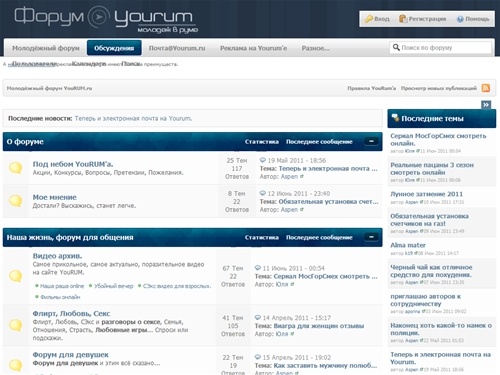Open the Флирт, Любовь, Секс forum
Screen dimensions: 500x375
pyautogui.click(x=71, y=313)
